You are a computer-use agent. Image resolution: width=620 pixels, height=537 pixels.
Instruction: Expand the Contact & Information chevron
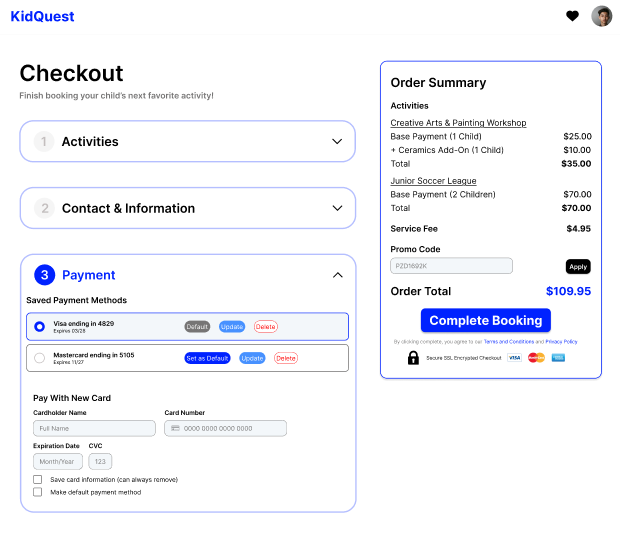coord(337,208)
